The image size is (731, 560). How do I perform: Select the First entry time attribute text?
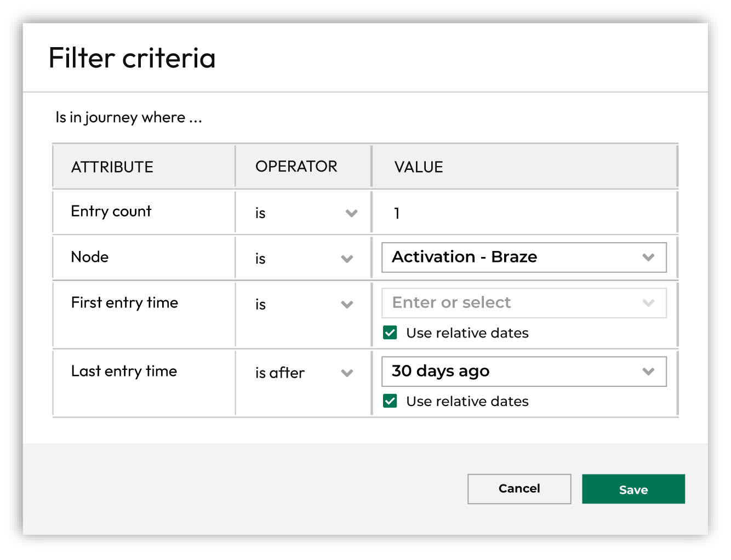click(x=124, y=302)
